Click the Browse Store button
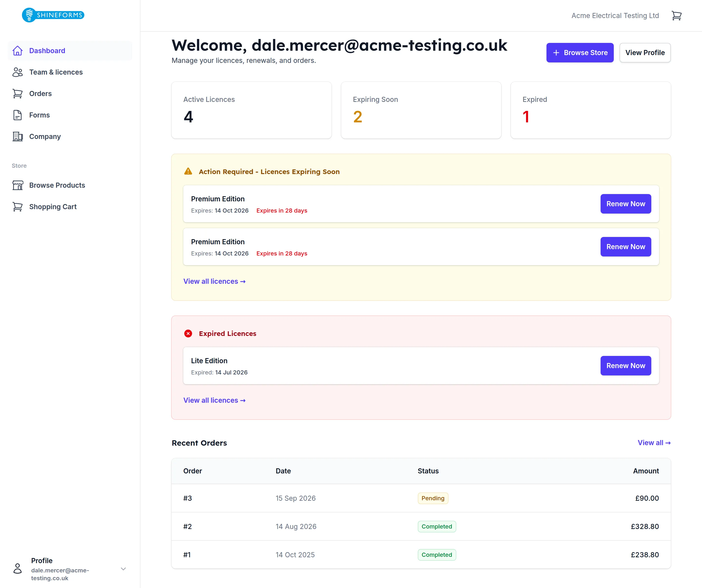This screenshot has height=588, width=702. click(x=580, y=52)
